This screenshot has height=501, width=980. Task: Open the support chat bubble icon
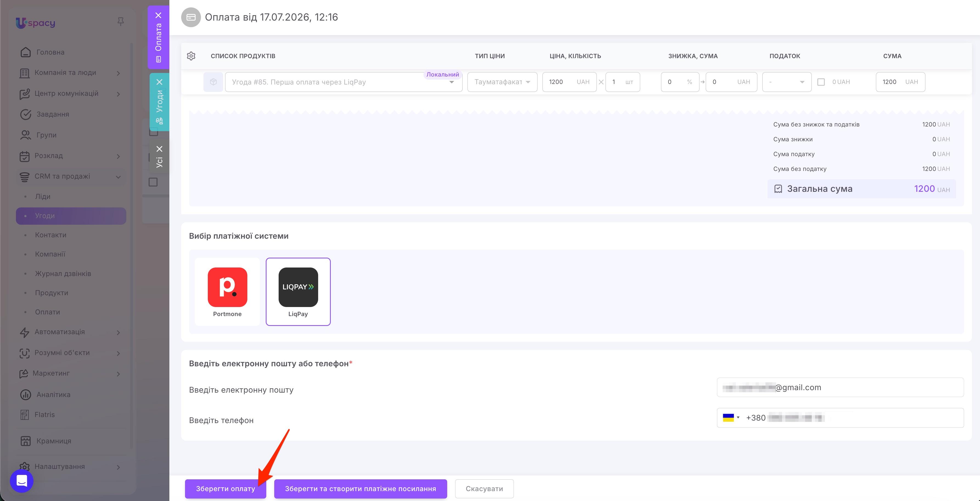click(x=22, y=481)
